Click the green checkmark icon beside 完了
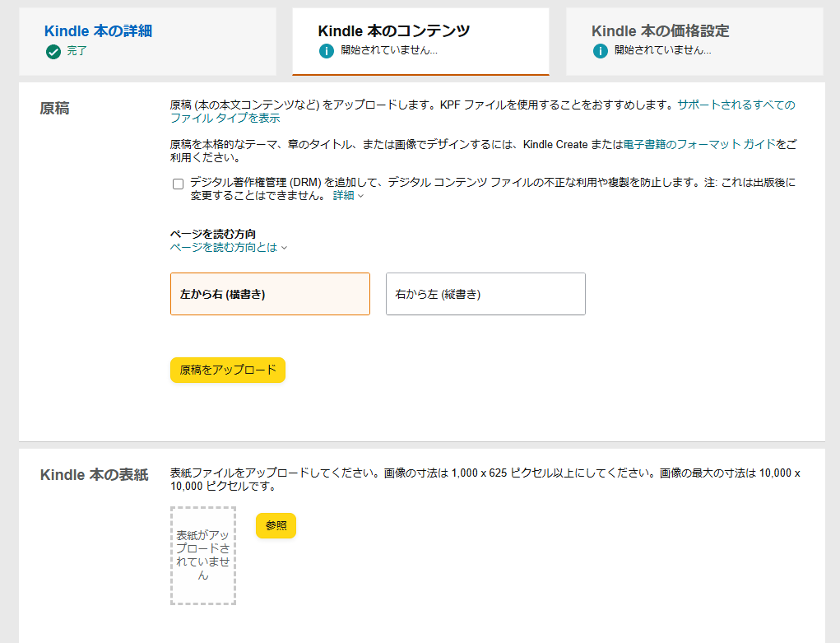Image resolution: width=840 pixels, height=643 pixels. [x=53, y=51]
